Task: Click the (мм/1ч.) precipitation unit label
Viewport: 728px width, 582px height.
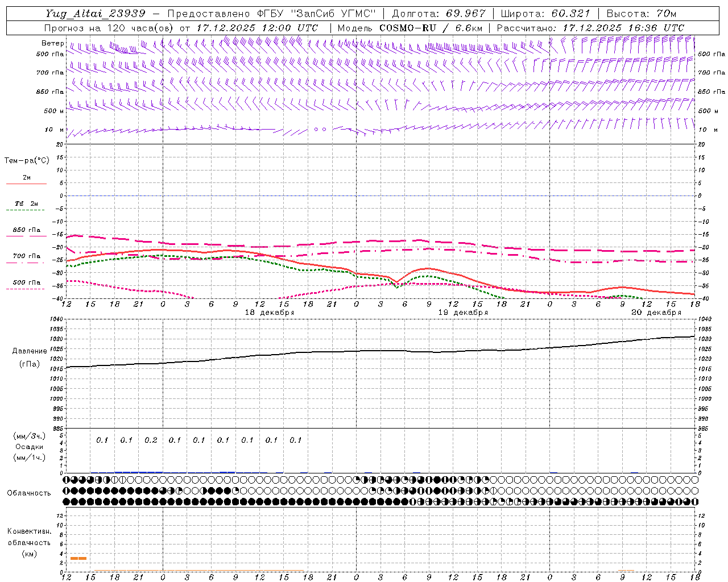Action: point(29,458)
